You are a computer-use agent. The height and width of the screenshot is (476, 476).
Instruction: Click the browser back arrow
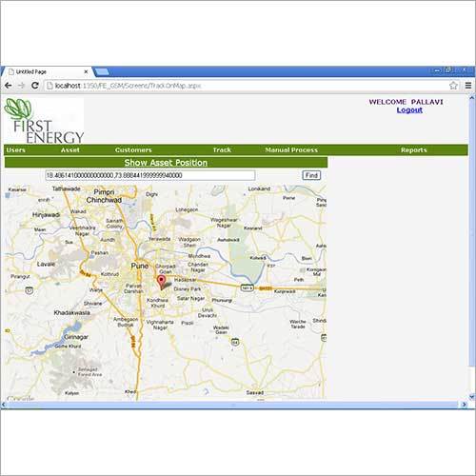pos(9,86)
